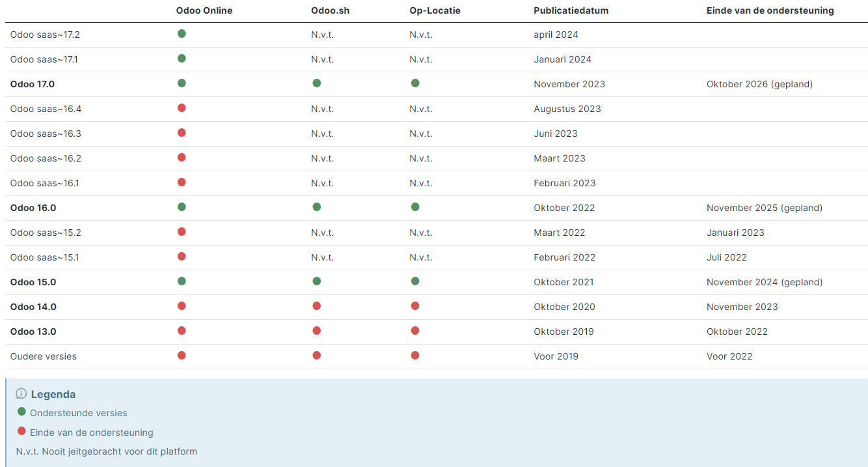Click November 2025 (gepland) support end
868x467 pixels.
tap(765, 208)
